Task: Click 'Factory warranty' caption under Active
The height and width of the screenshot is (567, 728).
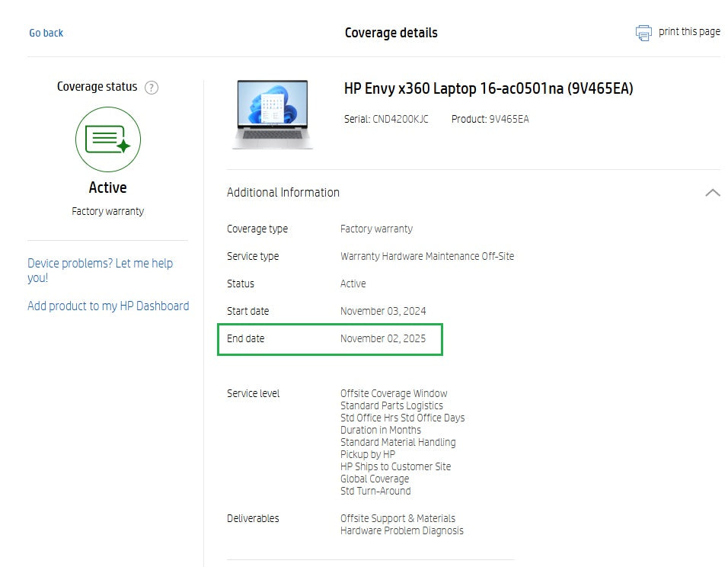Action: pos(107,211)
